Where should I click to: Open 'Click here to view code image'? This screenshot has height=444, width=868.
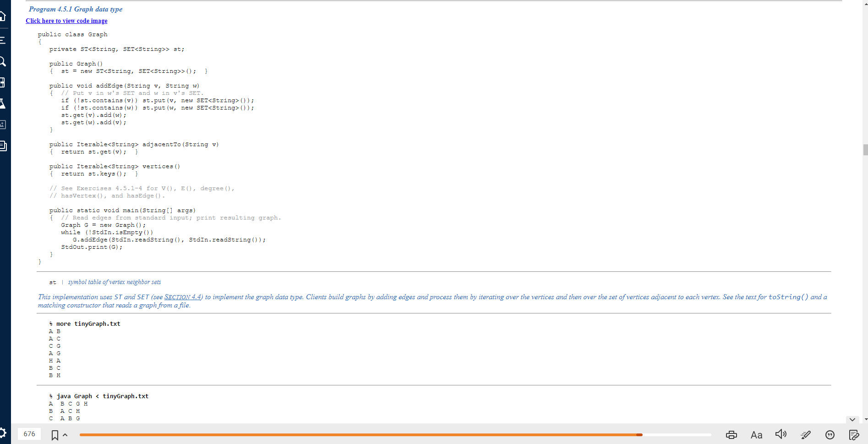click(x=66, y=21)
